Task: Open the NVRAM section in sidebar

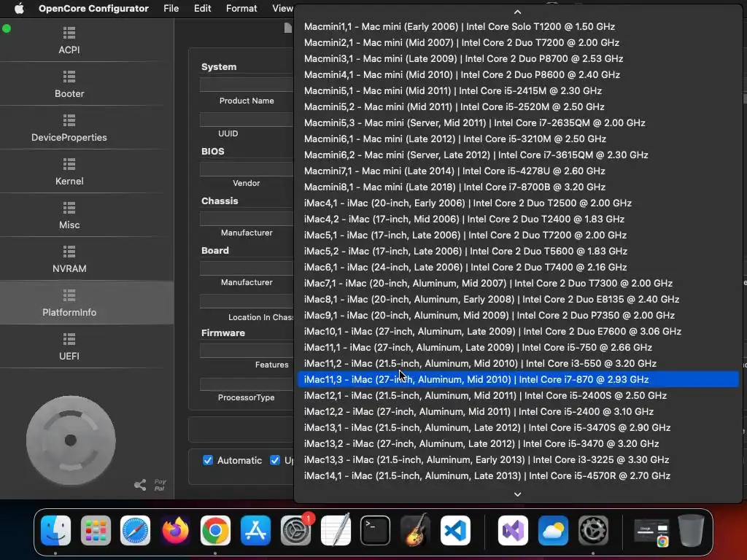Action: tap(69, 260)
